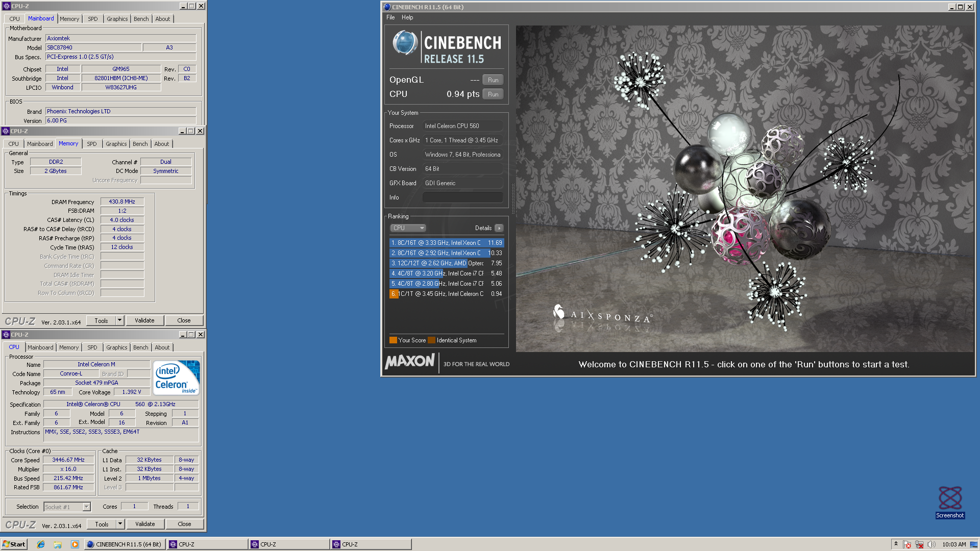Click Tools button in the CPU tab window

pyautogui.click(x=102, y=524)
